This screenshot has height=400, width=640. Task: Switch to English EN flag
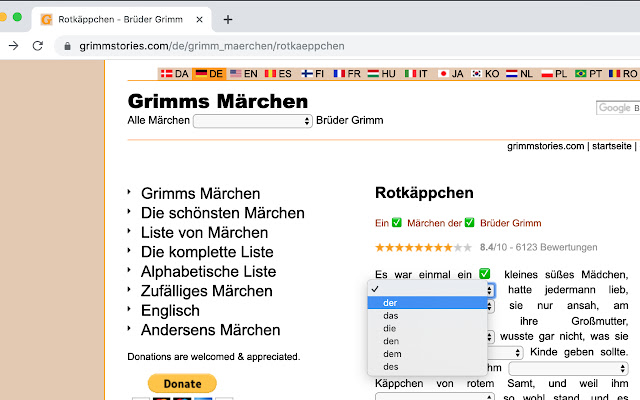pyautogui.click(x=244, y=74)
